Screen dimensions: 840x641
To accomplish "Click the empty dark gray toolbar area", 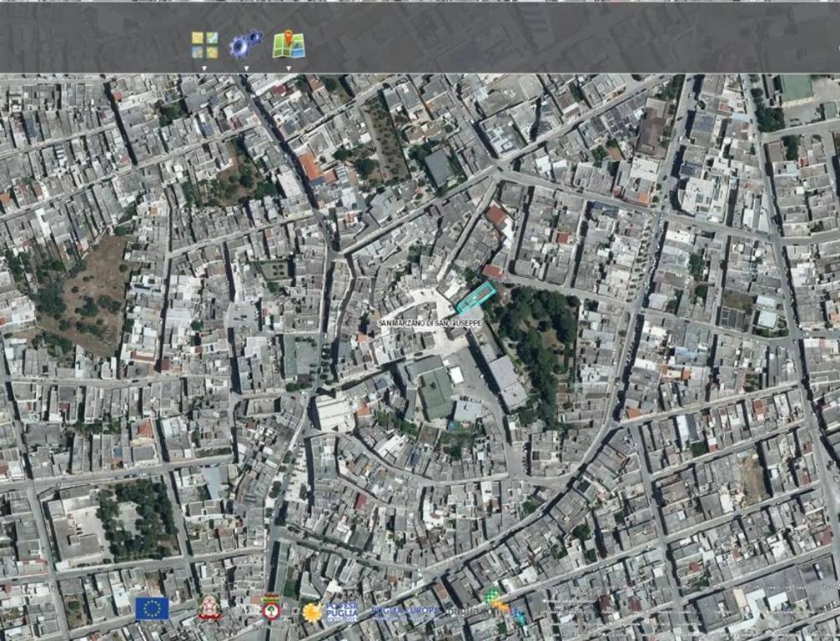I will (542, 38).
